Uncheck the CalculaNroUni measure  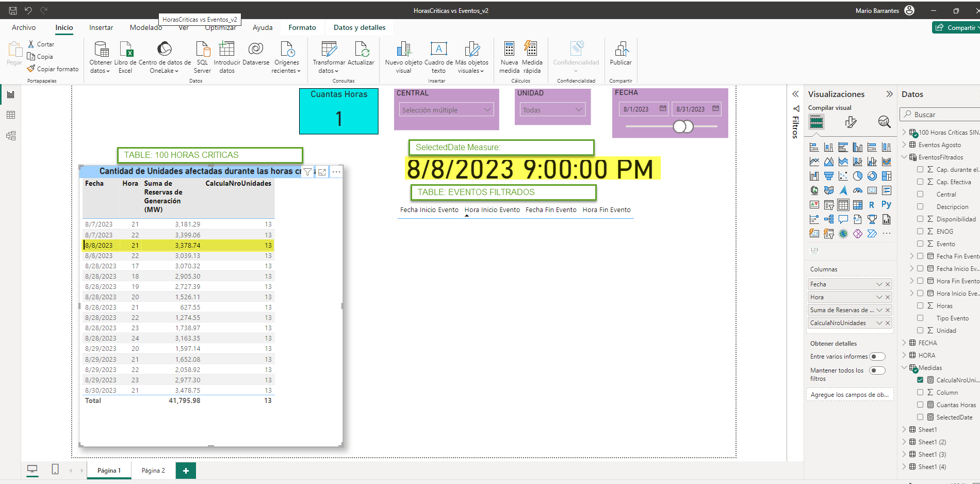tap(920, 380)
